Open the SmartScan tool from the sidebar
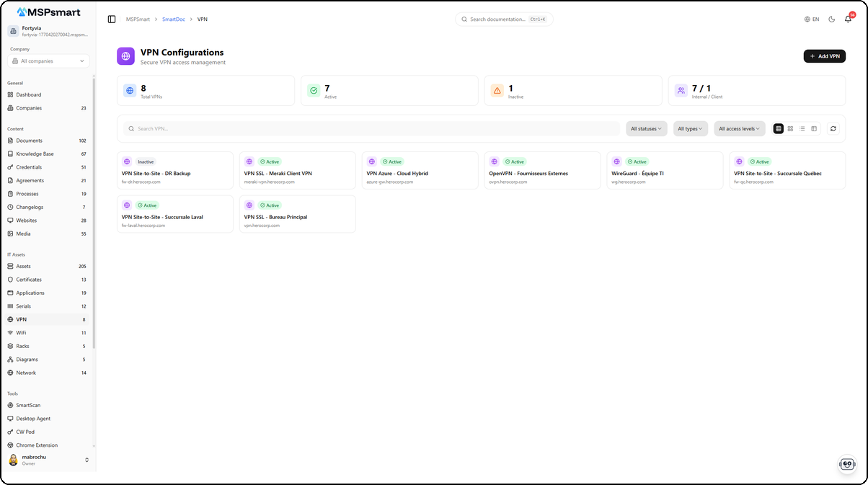868x485 pixels. coord(27,404)
